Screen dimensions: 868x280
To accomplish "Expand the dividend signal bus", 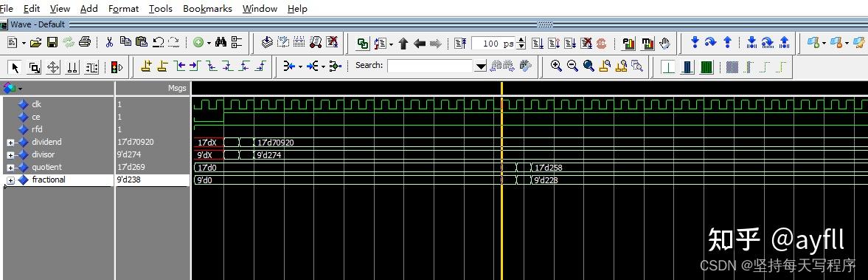I will pos(10,143).
